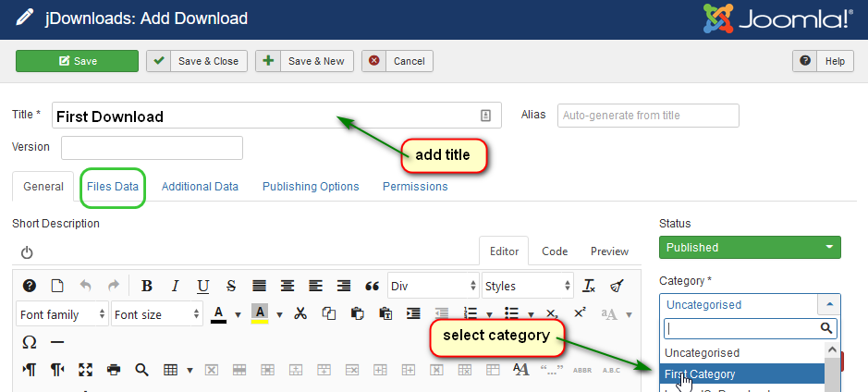Apply yellow background color swatch

(x=260, y=314)
